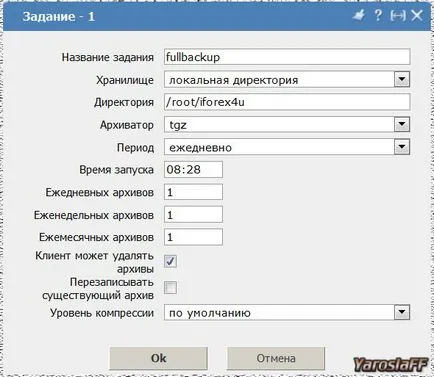Image resolution: width=434 pixels, height=377 pixels.
Task: Focus the Название задания field
Action: (x=287, y=57)
